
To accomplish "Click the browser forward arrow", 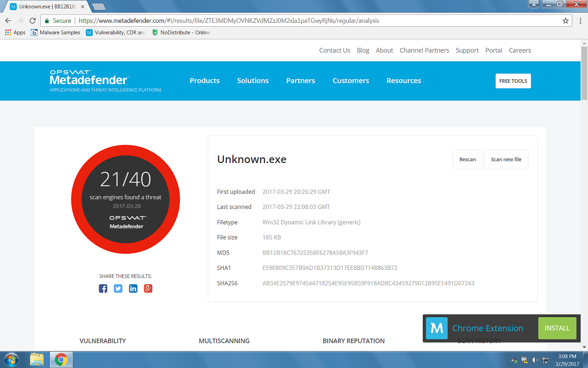I will [20, 21].
